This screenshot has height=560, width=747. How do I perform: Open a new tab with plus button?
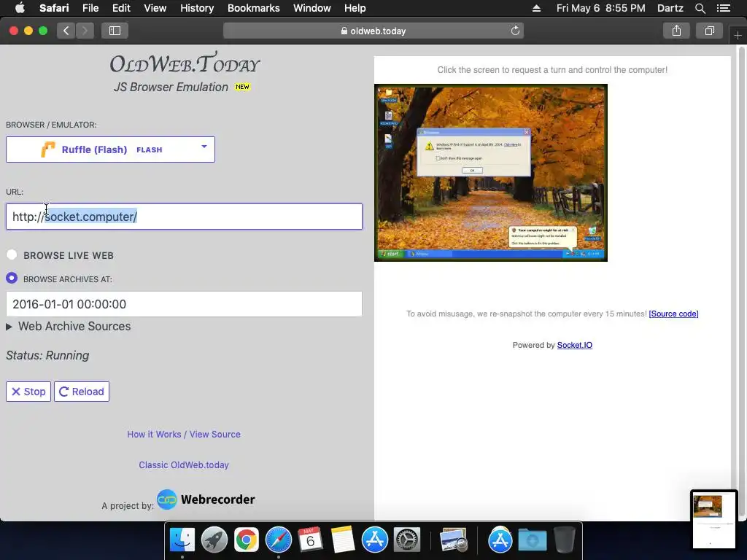point(738,36)
